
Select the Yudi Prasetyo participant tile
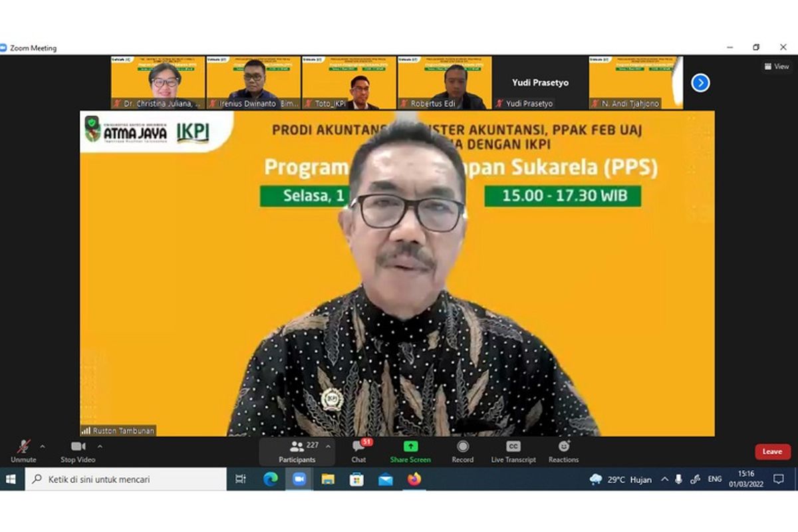pos(540,82)
